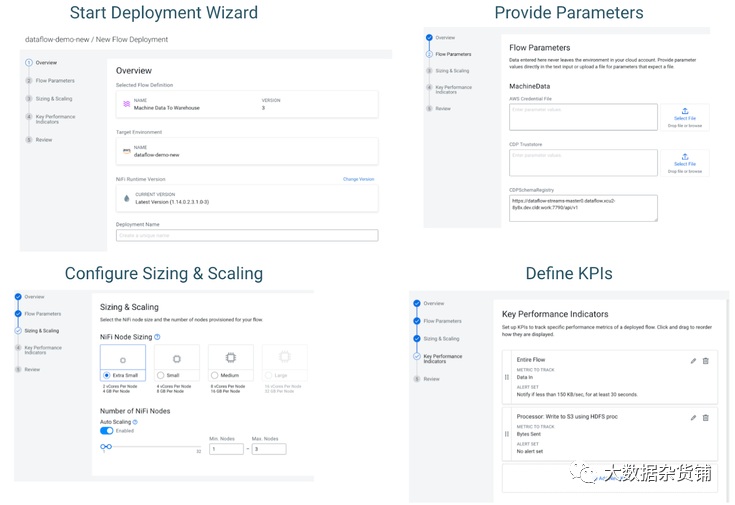Click the Machine Data To Warehouse flow icon
Image resolution: width=735 pixels, height=505 pixels.
coord(126,104)
